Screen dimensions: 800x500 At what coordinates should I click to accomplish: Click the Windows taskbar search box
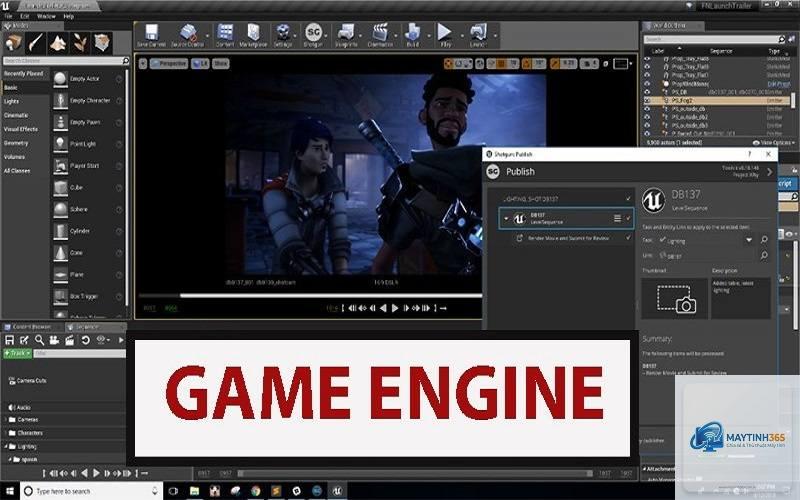coord(92,491)
